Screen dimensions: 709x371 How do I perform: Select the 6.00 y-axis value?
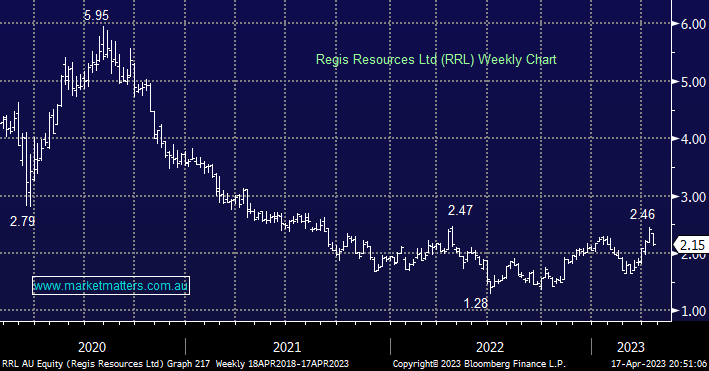click(694, 24)
